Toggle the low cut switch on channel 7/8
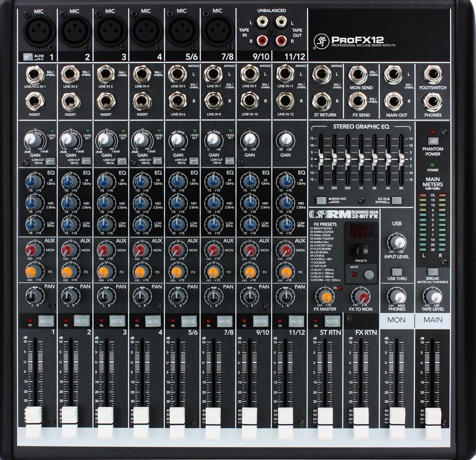This screenshot has height=460, width=476. pyautogui.click(x=229, y=161)
